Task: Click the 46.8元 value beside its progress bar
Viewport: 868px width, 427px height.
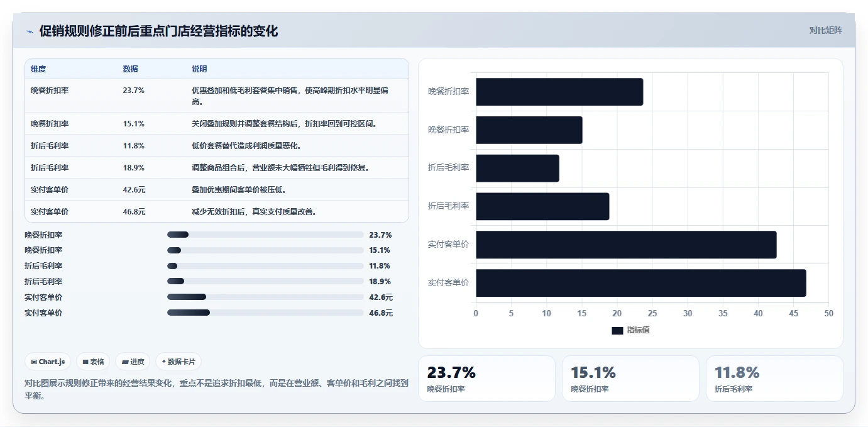Action: (381, 313)
